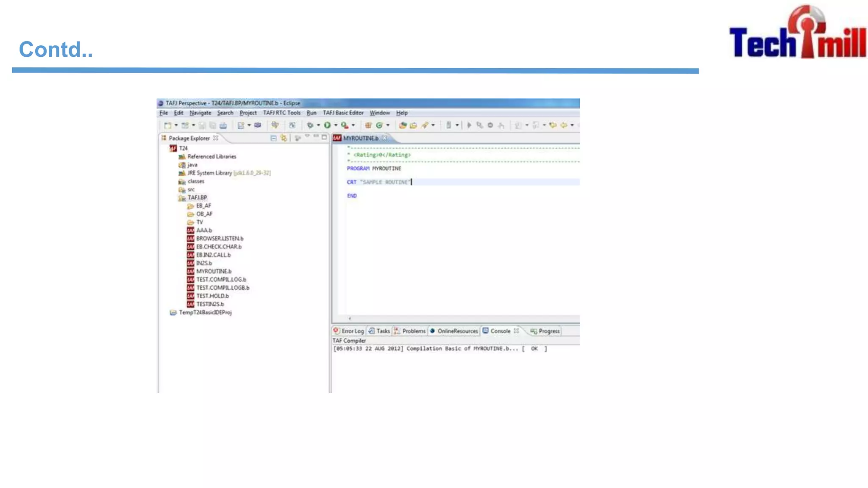
Task: Click the New Java Package toolbar icon
Action: coord(368,125)
